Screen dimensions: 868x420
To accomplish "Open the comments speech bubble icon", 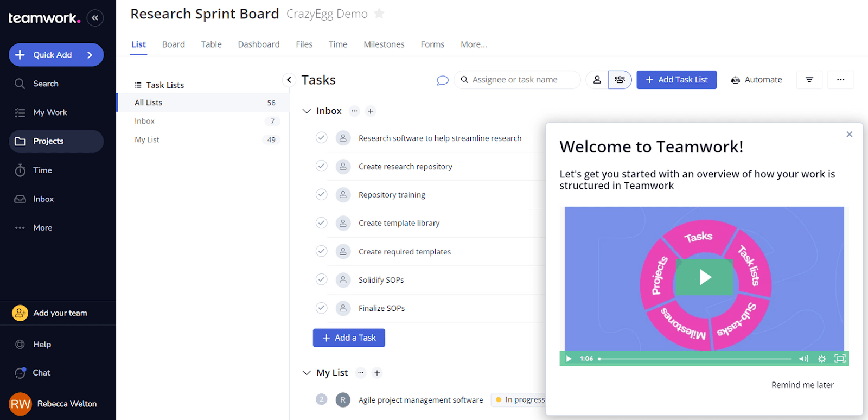I will coord(443,80).
